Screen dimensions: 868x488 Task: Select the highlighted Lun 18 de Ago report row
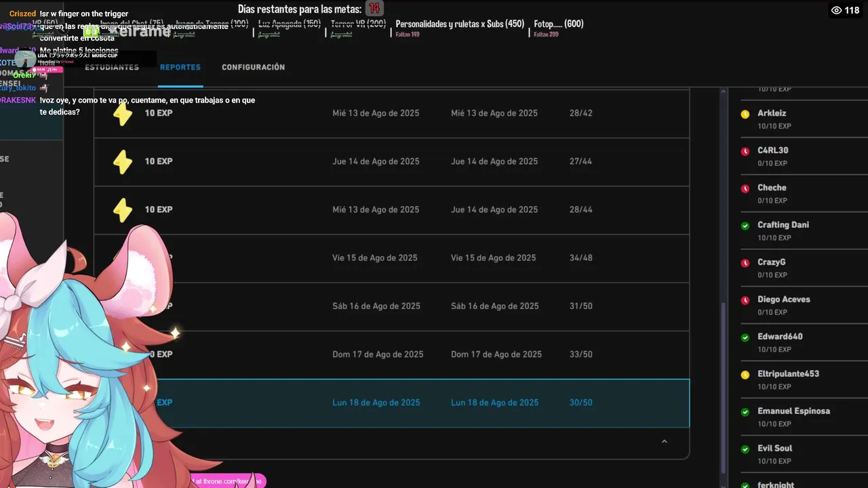(x=391, y=403)
